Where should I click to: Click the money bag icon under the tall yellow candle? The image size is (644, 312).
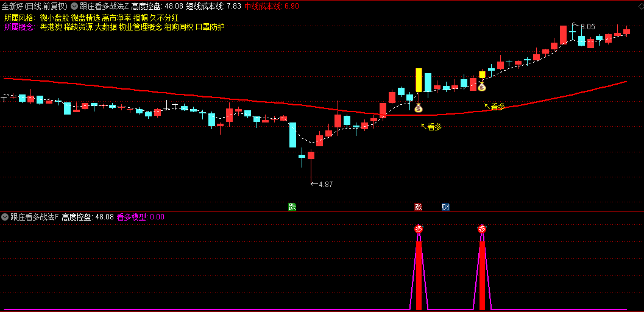click(x=419, y=108)
